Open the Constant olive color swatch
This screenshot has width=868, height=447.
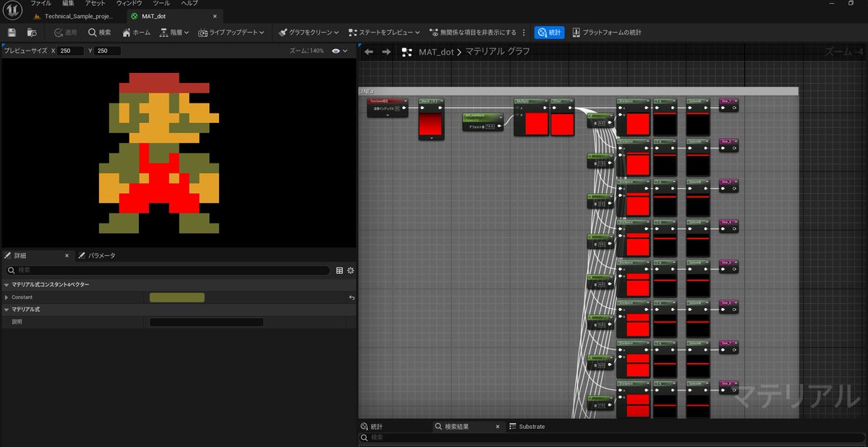pyautogui.click(x=177, y=297)
